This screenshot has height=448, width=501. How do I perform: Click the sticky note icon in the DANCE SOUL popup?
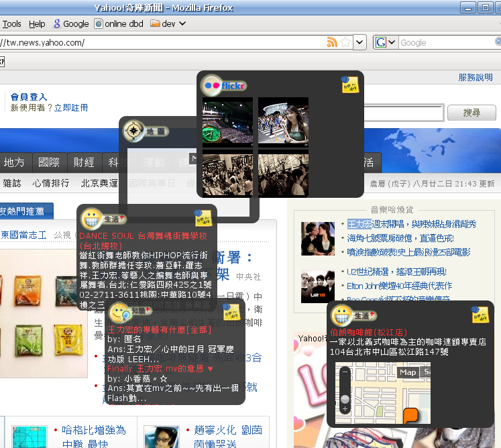coord(203,218)
